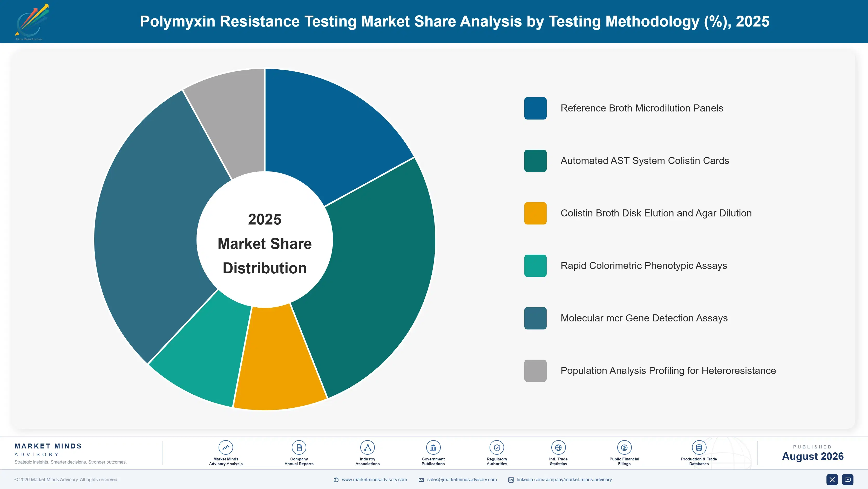This screenshot has height=489, width=868.
Task: Click sales@marketmindsadvisory.com email link
Action: point(462,480)
